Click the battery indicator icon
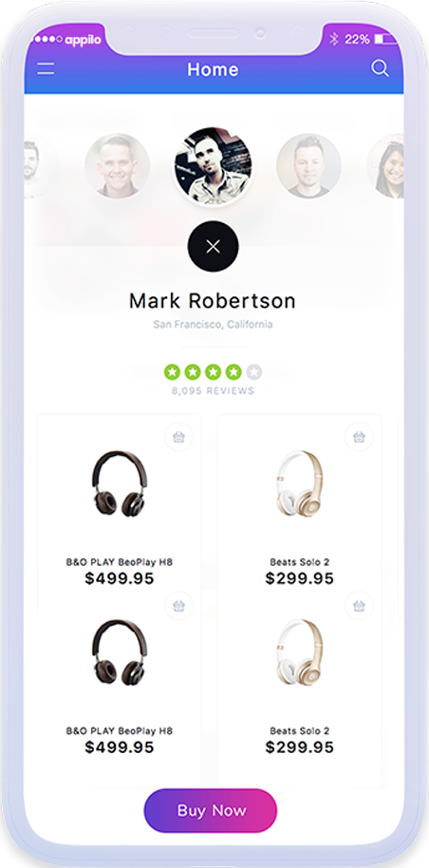 pos(386,39)
